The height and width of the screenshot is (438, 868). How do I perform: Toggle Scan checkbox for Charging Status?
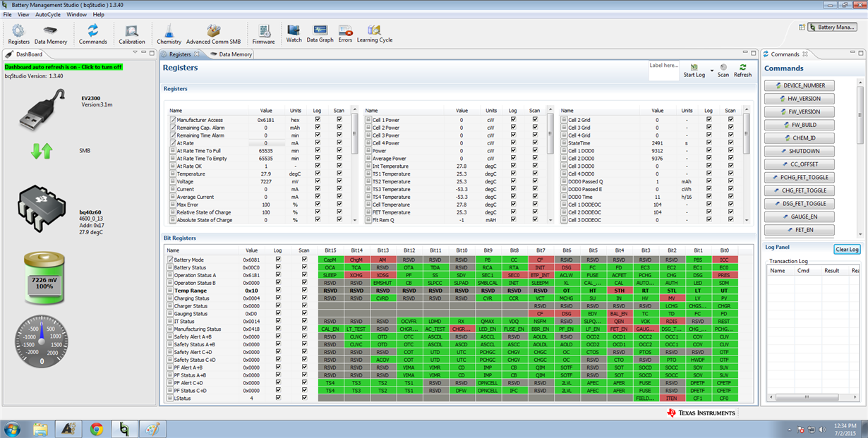[304, 298]
